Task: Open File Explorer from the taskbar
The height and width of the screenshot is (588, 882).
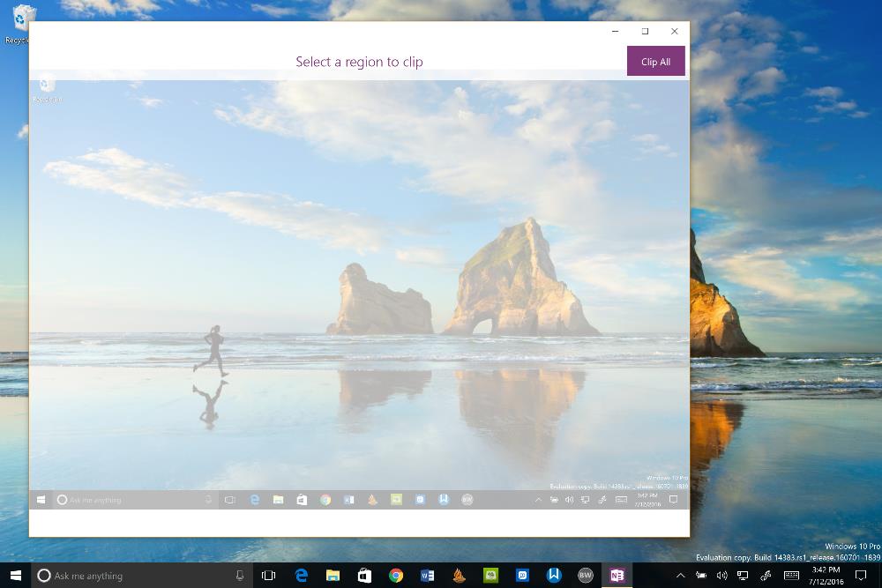Action: (333, 575)
